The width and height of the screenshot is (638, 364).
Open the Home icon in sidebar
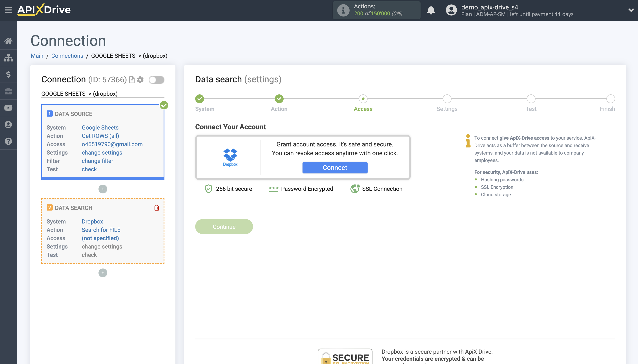point(9,41)
